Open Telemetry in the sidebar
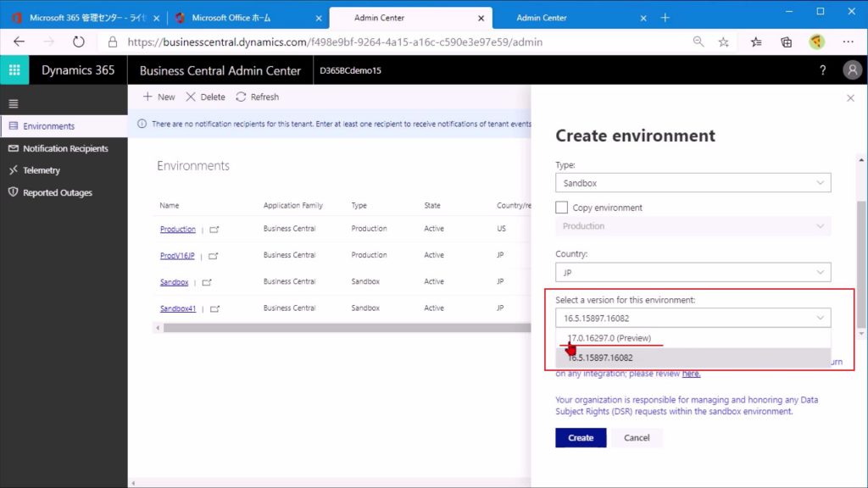868x488 pixels. click(x=64, y=170)
